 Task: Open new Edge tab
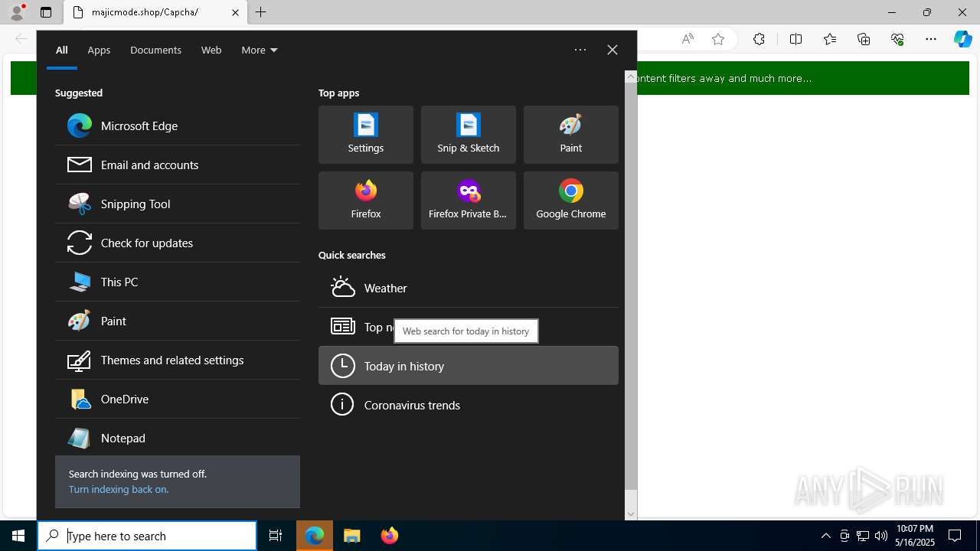pyautogui.click(x=261, y=12)
